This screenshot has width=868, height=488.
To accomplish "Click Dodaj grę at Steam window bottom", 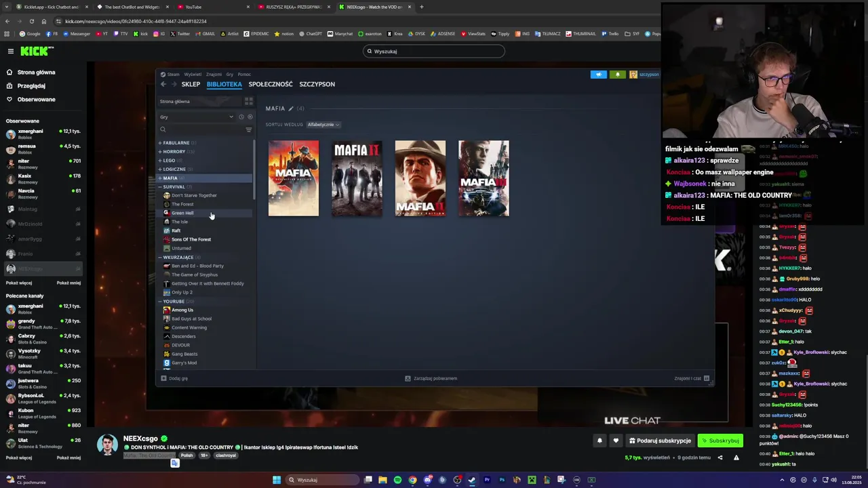I will point(175,378).
